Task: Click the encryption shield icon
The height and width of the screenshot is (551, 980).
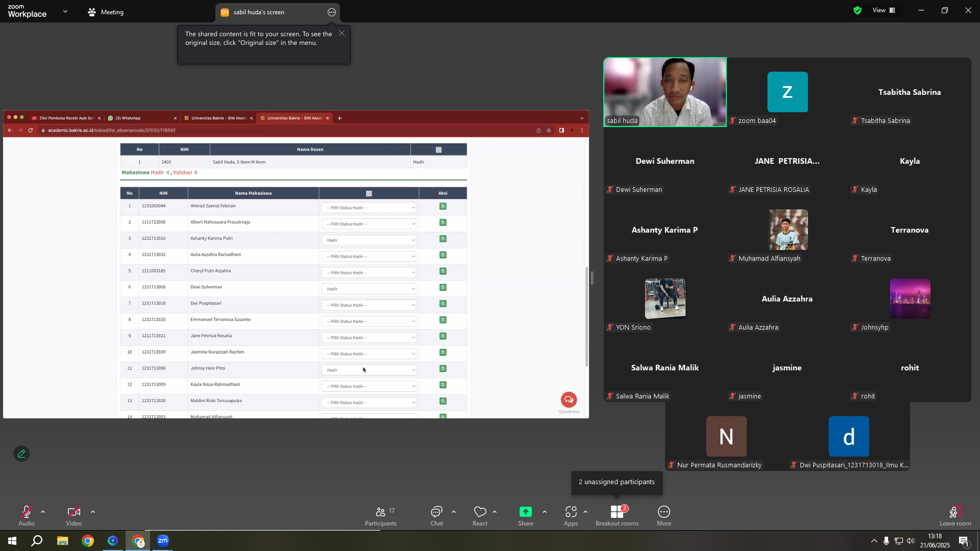Action: [x=857, y=10]
